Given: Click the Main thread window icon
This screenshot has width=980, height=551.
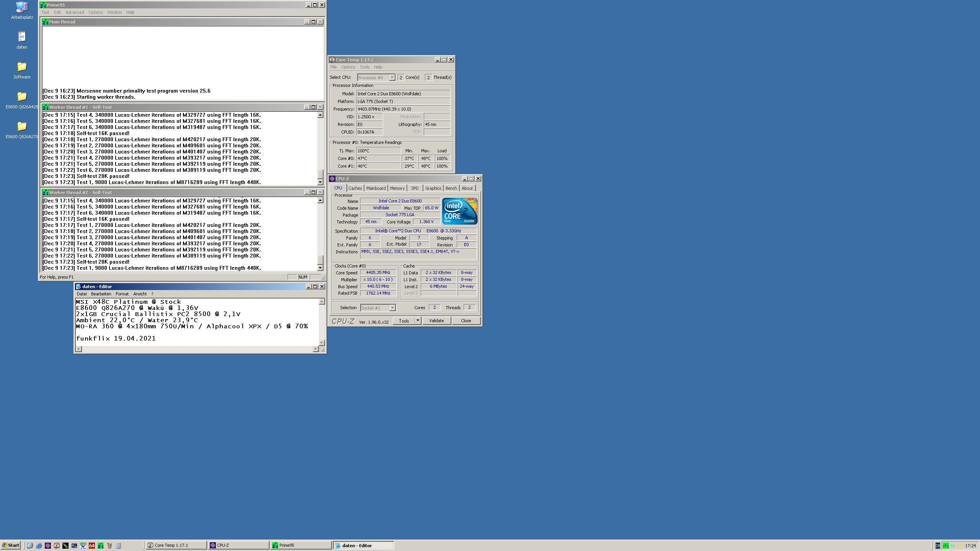Looking at the screenshot, I should [x=45, y=22].
